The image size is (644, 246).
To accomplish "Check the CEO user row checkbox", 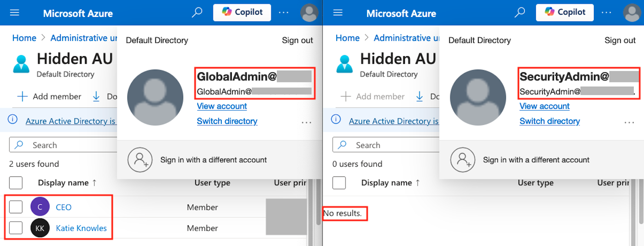I will pyautogui.click(x=16, y=207).
